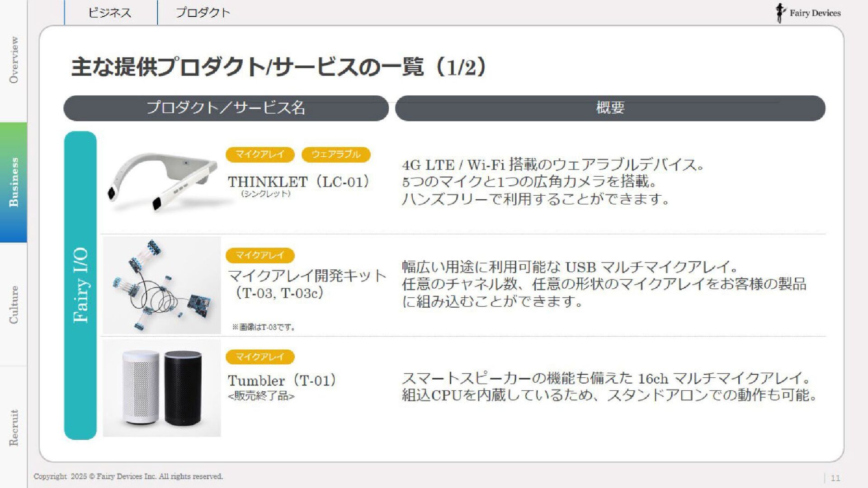Switch to the Culture side tab

click(x=14, y=304)
